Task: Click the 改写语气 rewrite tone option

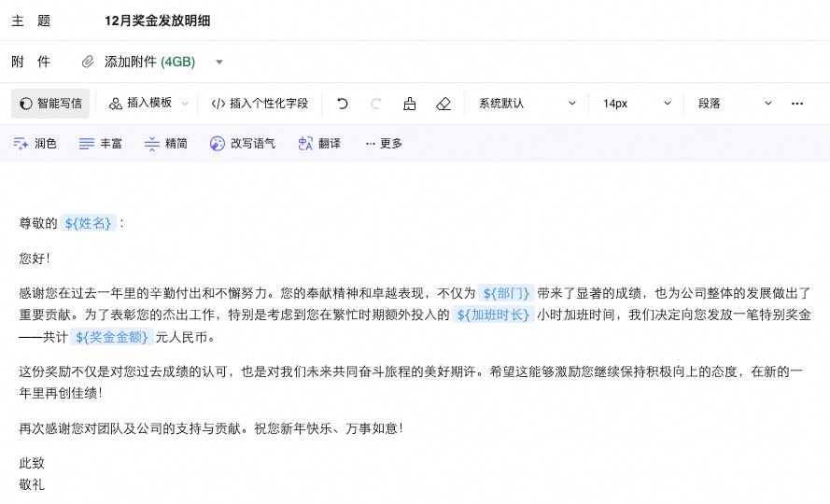Action: (242, 144)
